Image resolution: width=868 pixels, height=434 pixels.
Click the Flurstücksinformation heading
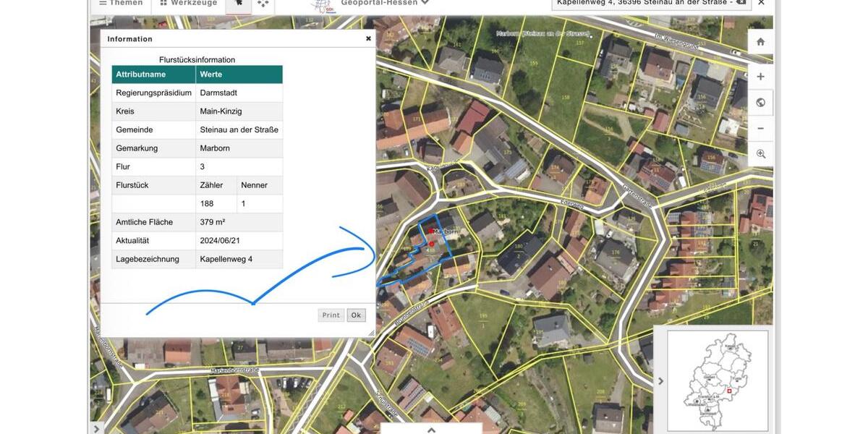197,60
